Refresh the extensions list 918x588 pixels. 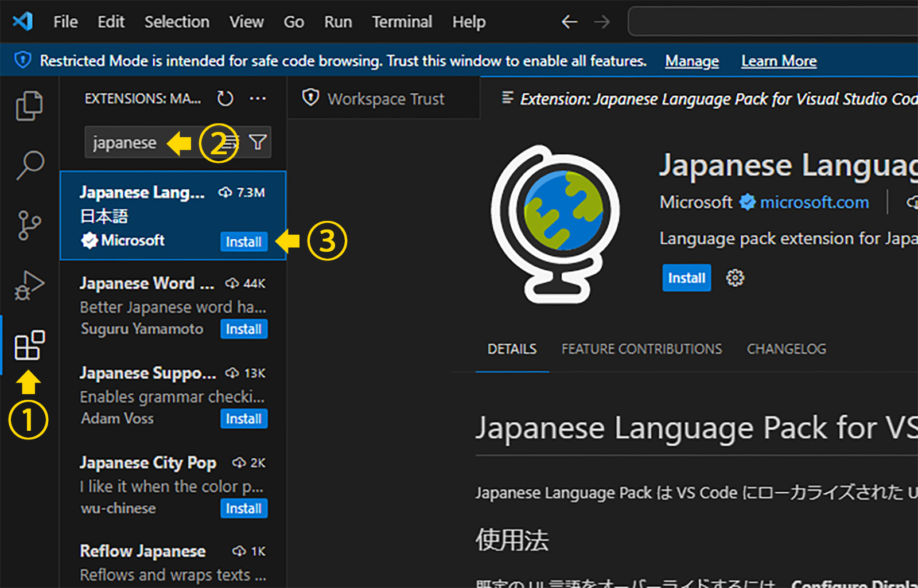(x=225, y=99)
